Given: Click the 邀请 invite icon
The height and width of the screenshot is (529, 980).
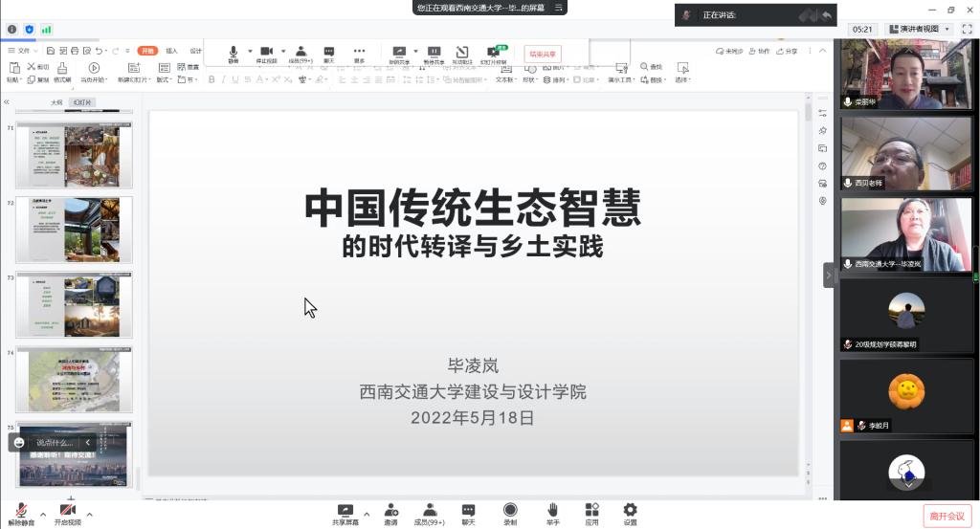Looking at the screenshot, I should click(x=390, y=514).
